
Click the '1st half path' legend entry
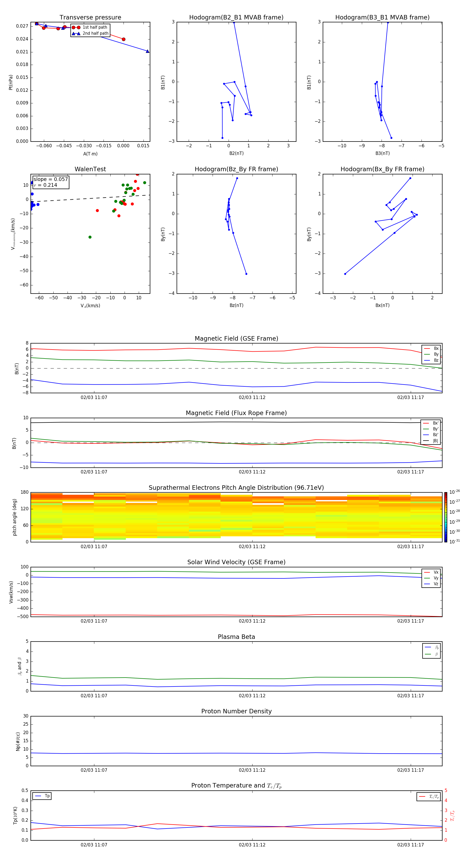(x=90, y=27)
